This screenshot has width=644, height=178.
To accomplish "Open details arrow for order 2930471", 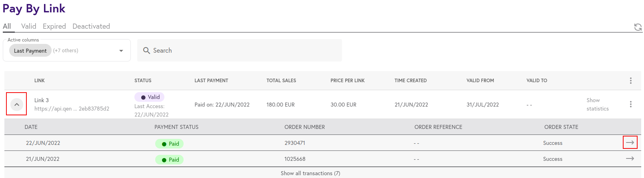I will point(630,142).
